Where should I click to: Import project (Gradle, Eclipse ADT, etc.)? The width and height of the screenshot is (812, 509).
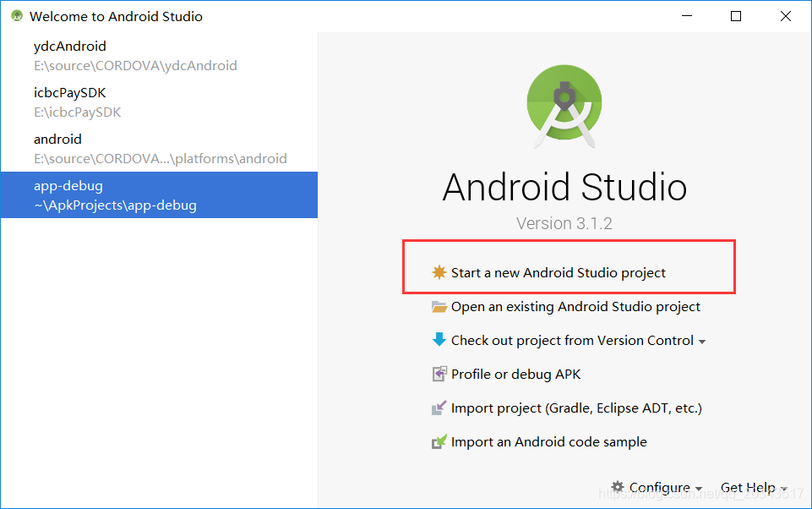576,408
